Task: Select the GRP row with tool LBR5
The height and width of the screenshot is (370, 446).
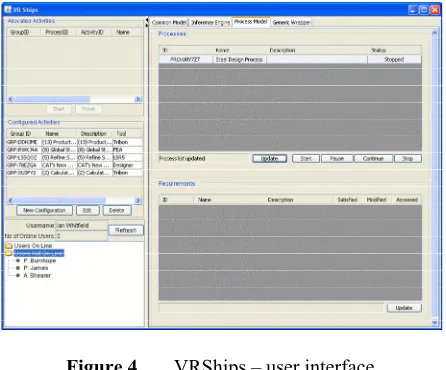Action: (74, 157)
